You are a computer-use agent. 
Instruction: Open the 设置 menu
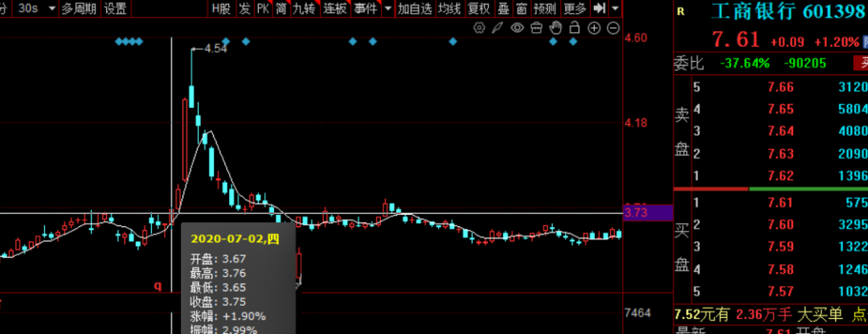click(115, 8)
